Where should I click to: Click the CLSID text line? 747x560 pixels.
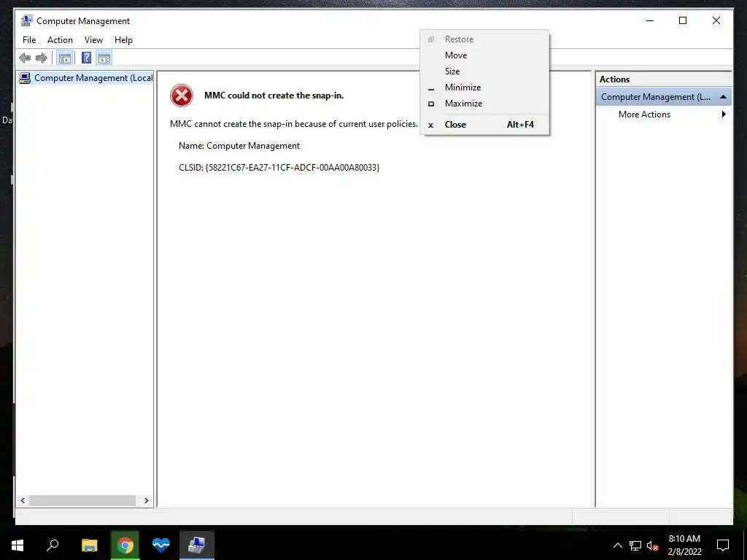pyautogui.click(x=279, y=168)
